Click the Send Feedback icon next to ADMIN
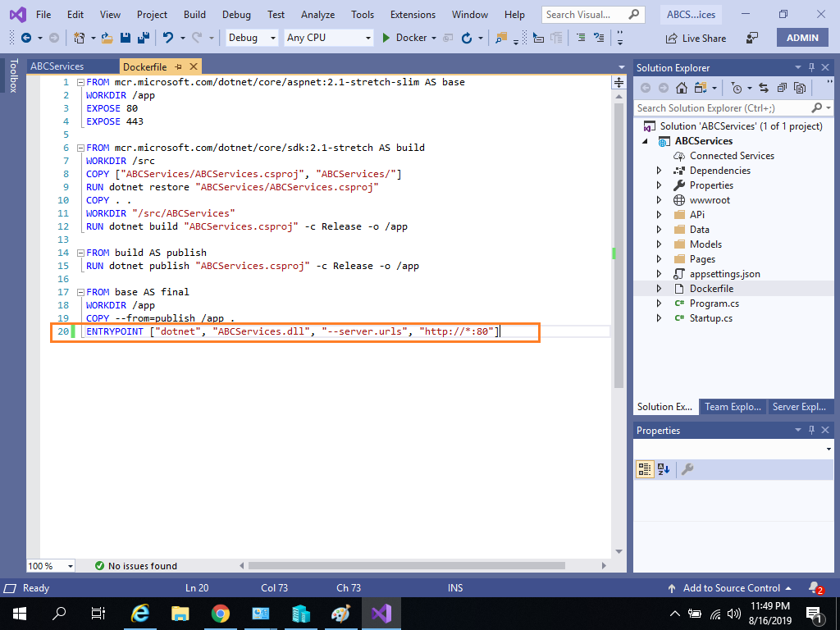 (x=752, y=38)
